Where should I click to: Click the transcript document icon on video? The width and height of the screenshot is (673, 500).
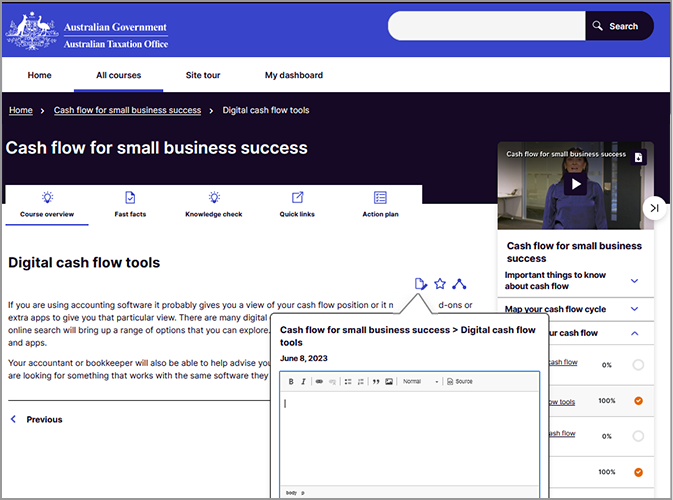[638, 158]
